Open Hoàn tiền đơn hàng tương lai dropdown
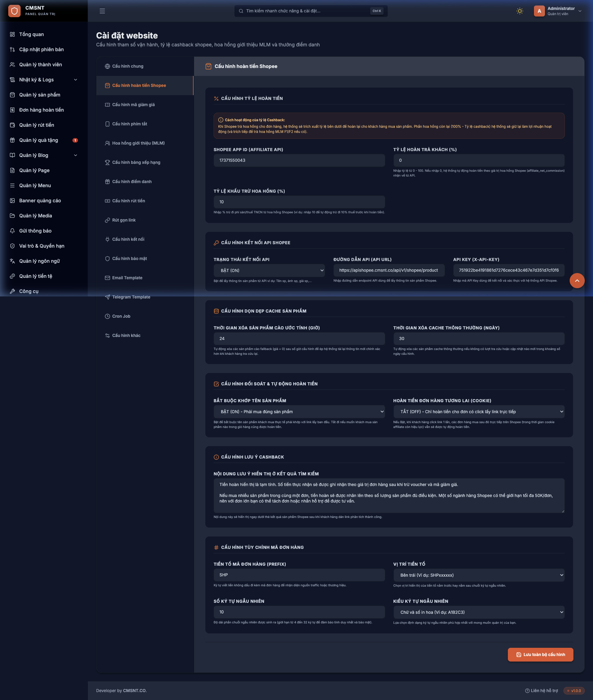 [x=479, y=412]
